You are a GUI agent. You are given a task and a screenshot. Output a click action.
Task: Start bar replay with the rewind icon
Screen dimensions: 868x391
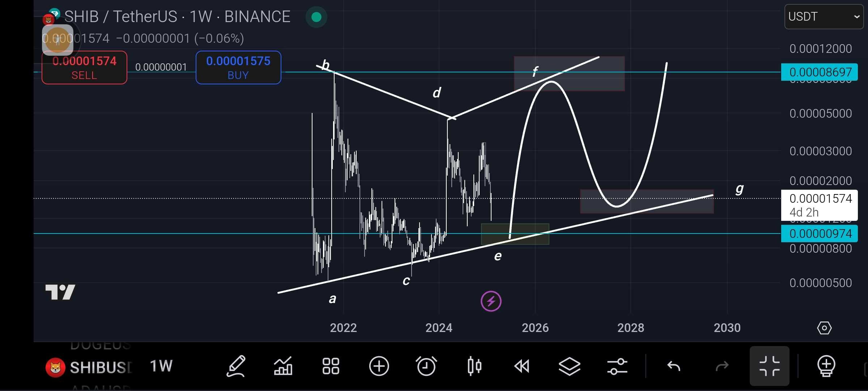coord(522,366)
